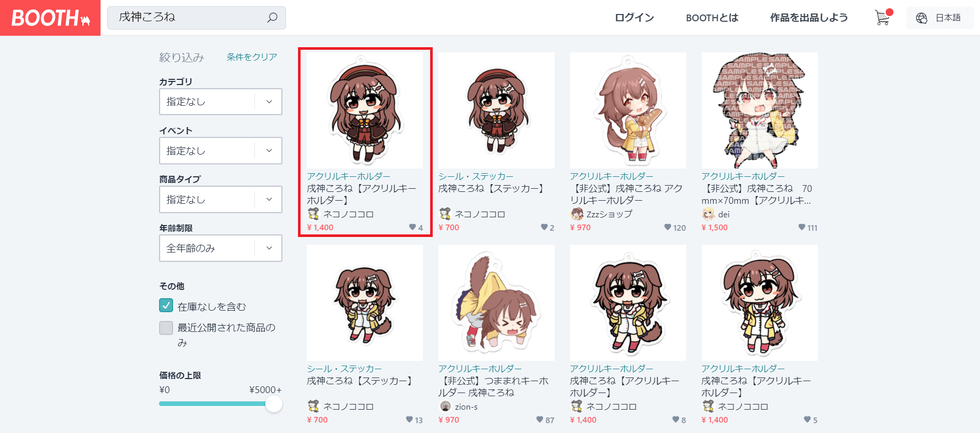Click the BOOTH logo home icon
This screenshot has width=980, height=433.
(50, 18)
